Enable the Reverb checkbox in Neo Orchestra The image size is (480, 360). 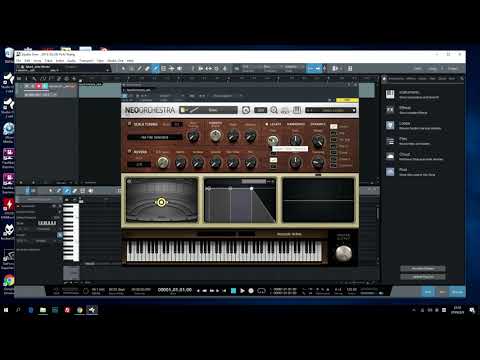[130, 151]
